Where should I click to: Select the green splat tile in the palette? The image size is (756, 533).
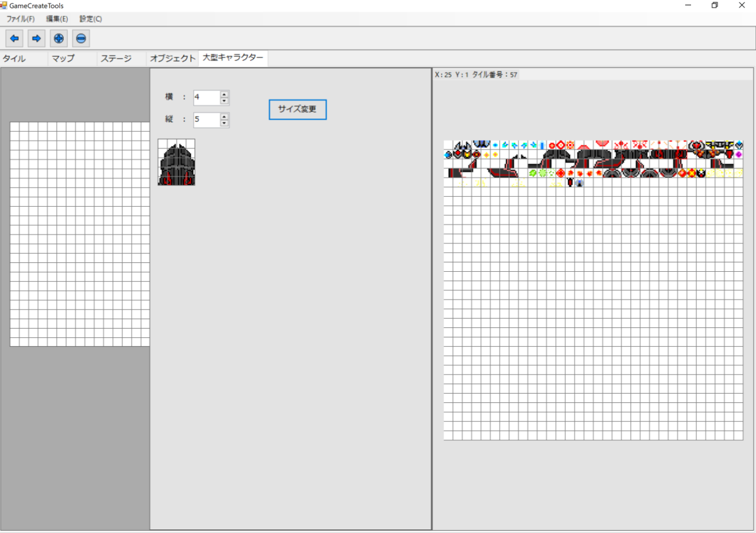[533, 173]
